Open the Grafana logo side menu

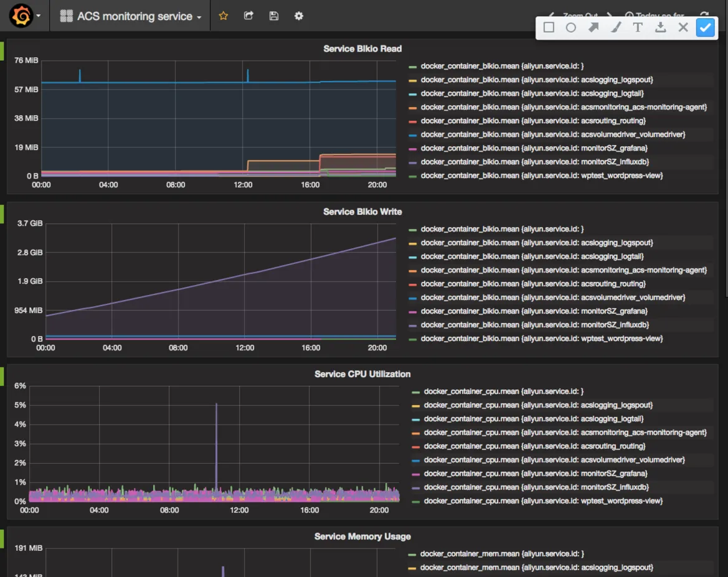tap(21, 16)
